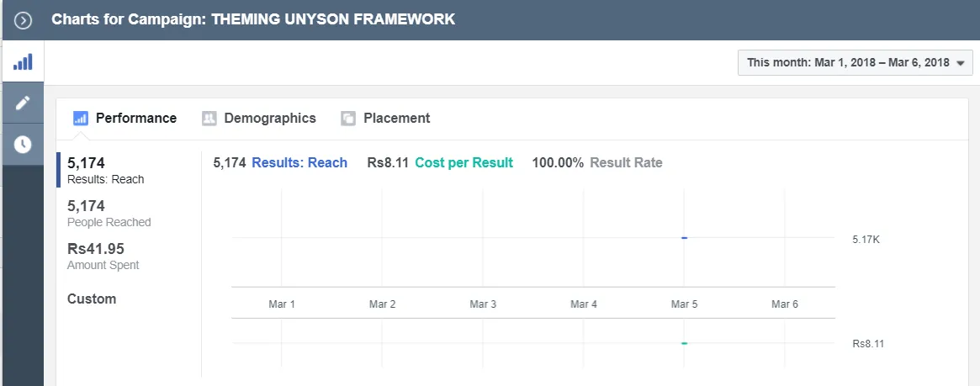
Task: Open the history clock icon in the sidebar
Action: click(23, 145)
